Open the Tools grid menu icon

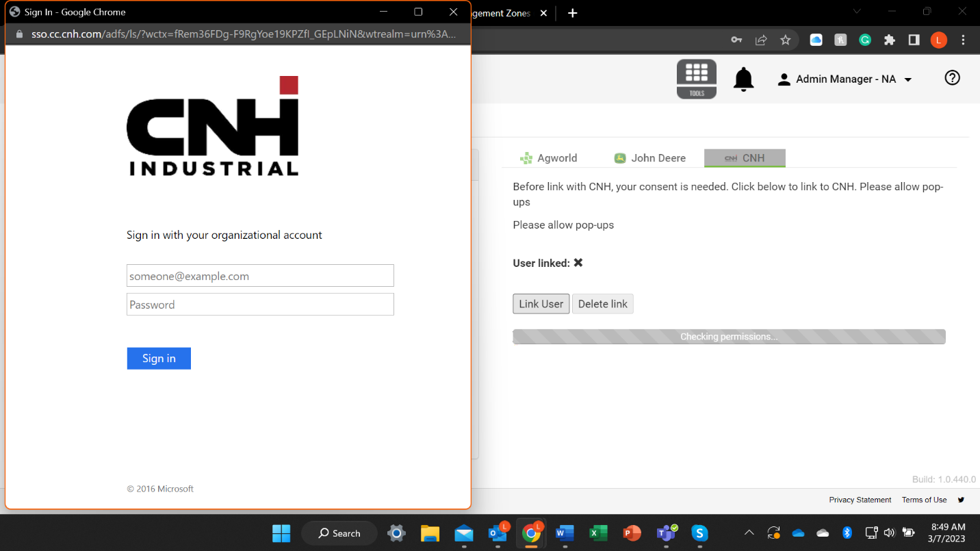tap(697, 79)
